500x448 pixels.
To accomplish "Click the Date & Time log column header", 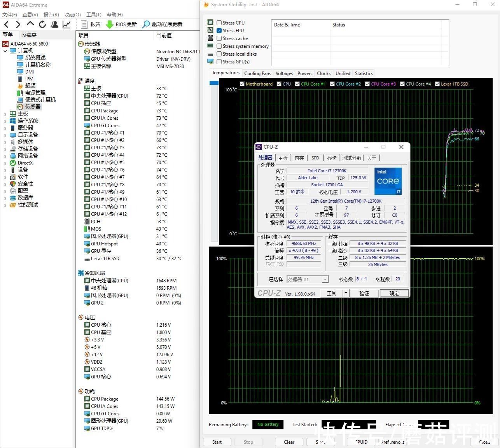I will [287, 25].
